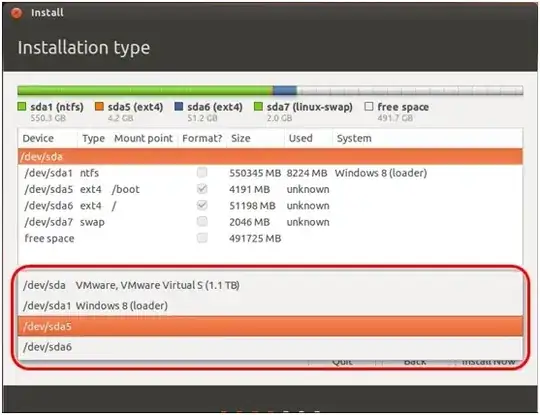Click Windows 8 (loader) system cell
The width and height of the screenshot is (540, 415).
(x=381, y=173)
